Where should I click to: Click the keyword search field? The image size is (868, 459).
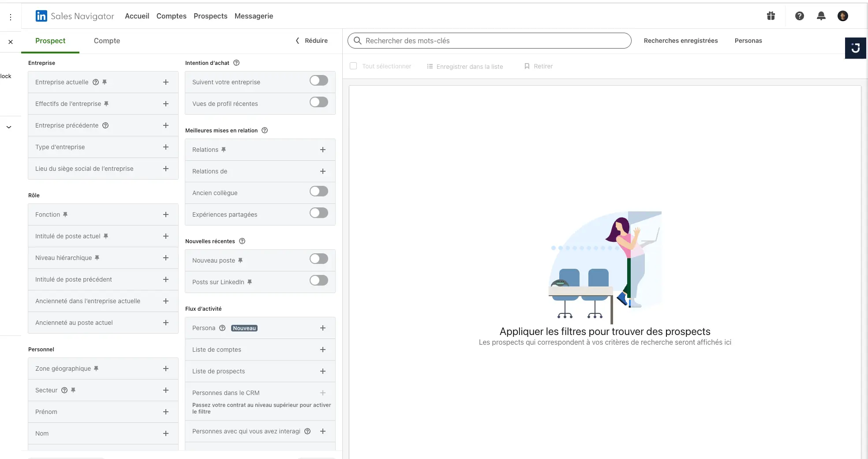pos(490,41)
